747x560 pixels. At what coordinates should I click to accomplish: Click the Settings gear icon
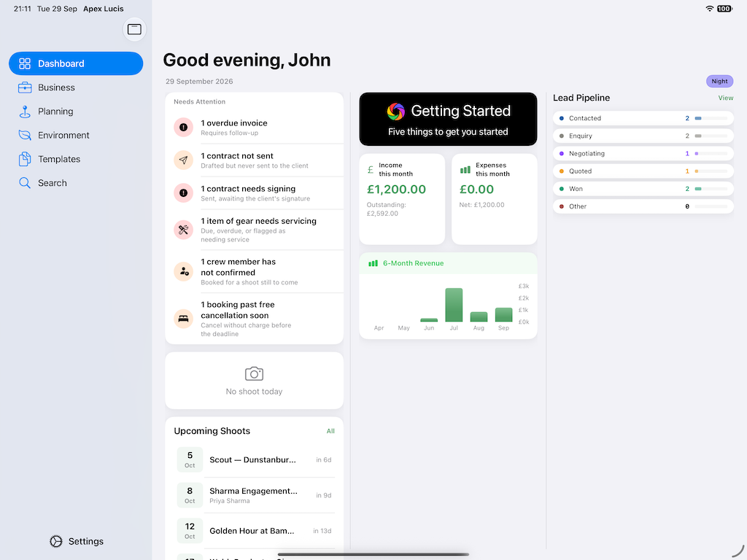coord(55,542)
